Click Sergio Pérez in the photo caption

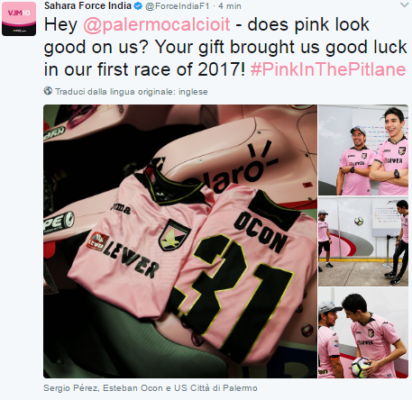70,388
